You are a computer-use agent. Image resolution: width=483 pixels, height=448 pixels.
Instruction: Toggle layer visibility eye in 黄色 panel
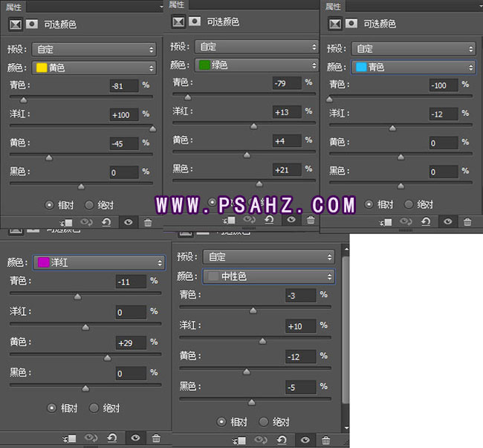128,222
